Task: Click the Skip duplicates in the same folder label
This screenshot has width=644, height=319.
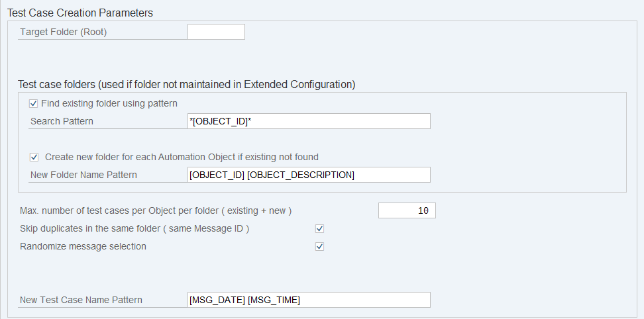Action: (134, 228)
